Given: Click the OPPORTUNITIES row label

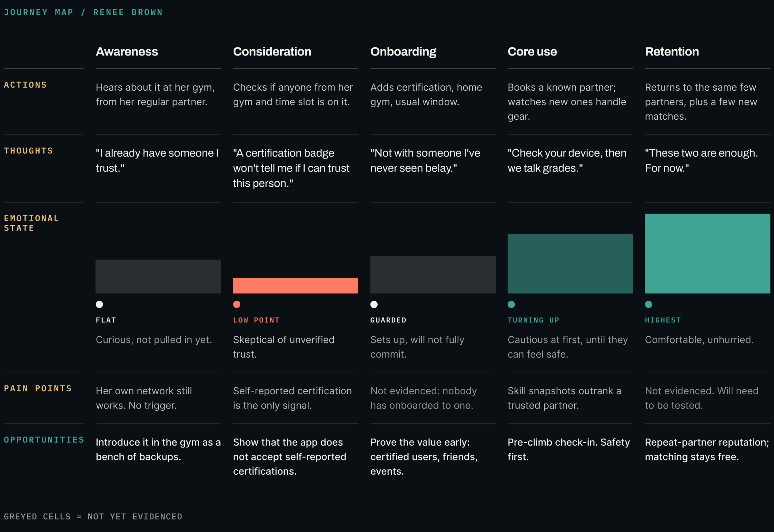Looking at the screenshot, I should [x=44, y=440].
